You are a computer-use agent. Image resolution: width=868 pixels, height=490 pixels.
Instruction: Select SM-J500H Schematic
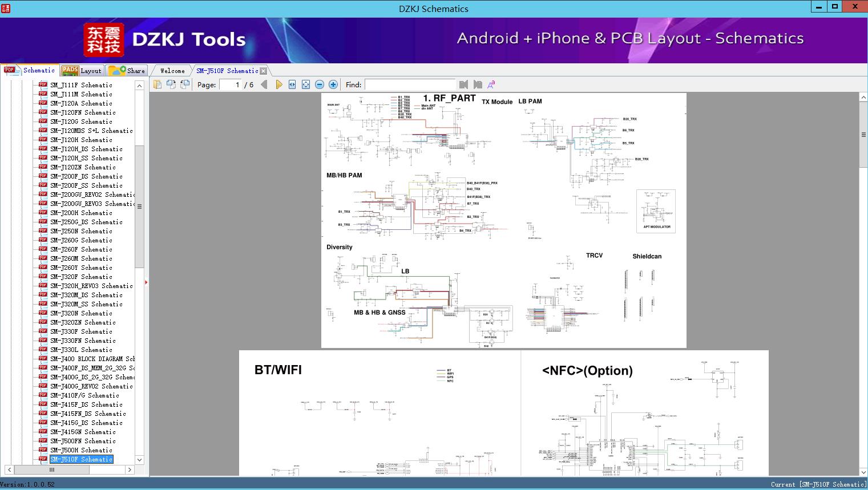tap(81, 450)
